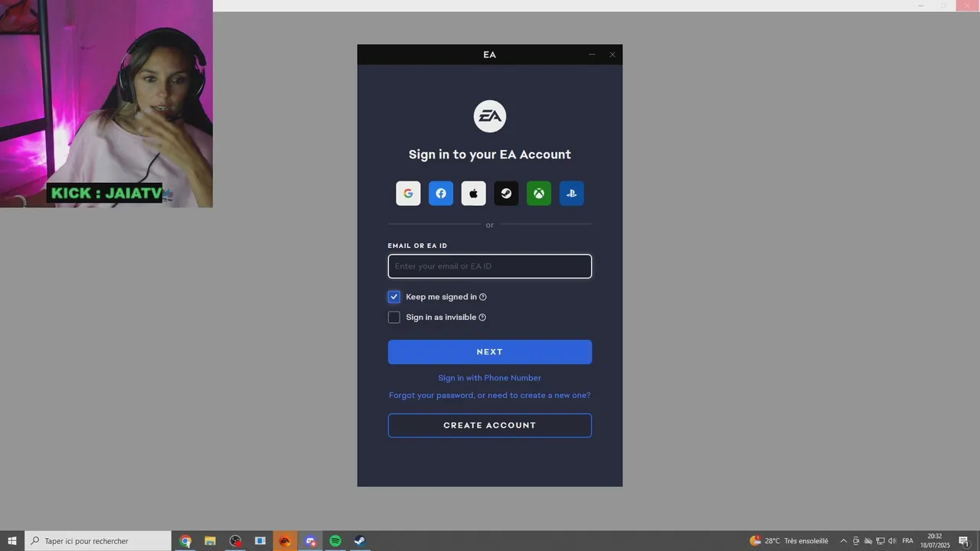Open the network tray icon
This screenshot has width=980, height=551.
tap(880, 541)
